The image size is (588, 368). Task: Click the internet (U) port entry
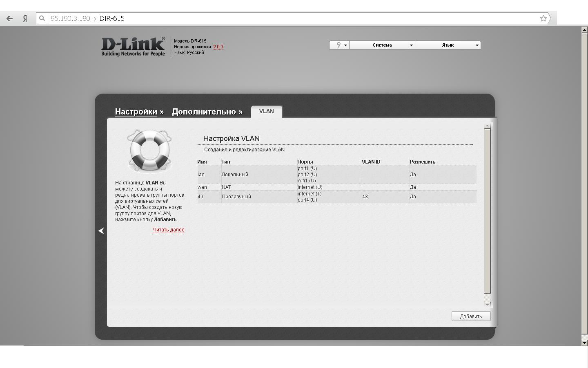pyautogui.click(x=310, y=187)
